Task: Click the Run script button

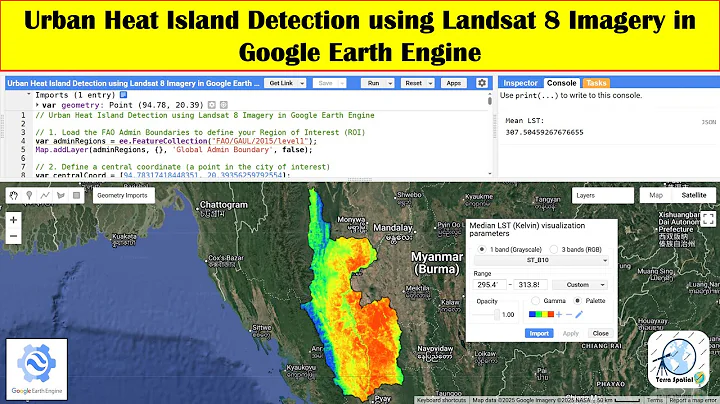Action: (x=373, y=83)
